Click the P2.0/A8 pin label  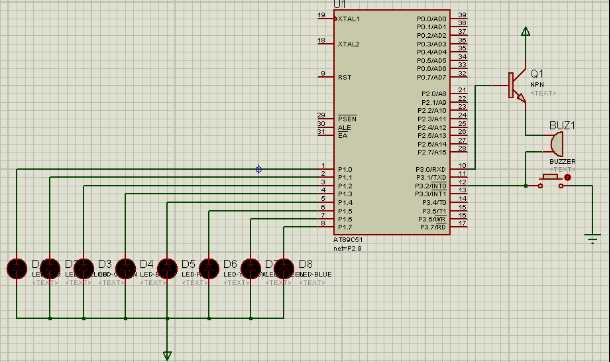434,94
